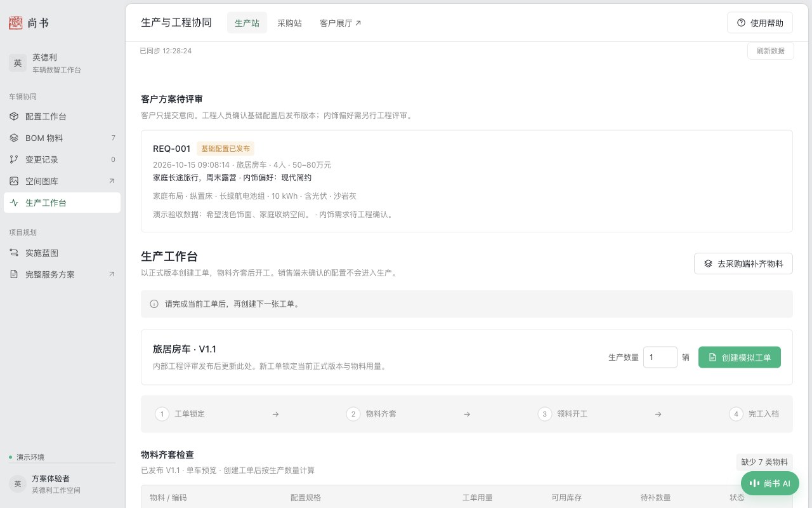Click the 空间图库 image icon

click(14, 181)
